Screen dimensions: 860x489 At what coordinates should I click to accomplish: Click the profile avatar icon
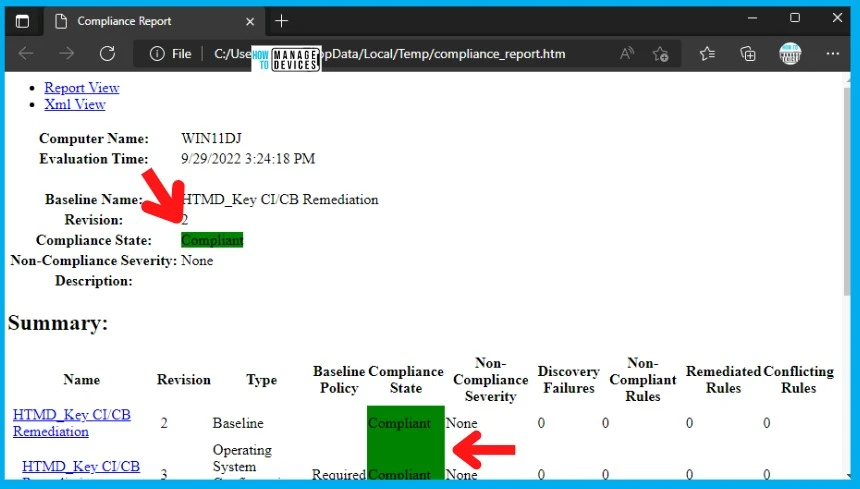[790, 54]
